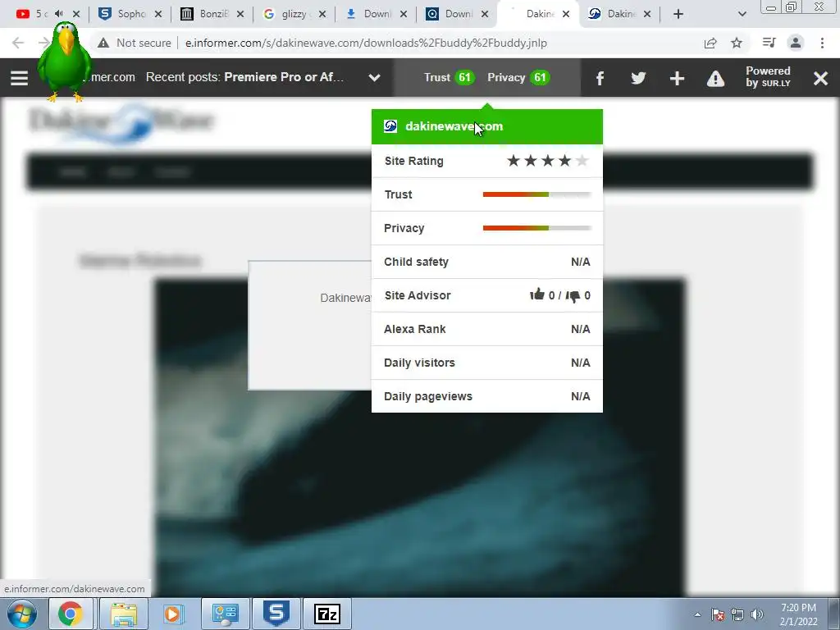Click the browser back arrow

coord(18,43)
